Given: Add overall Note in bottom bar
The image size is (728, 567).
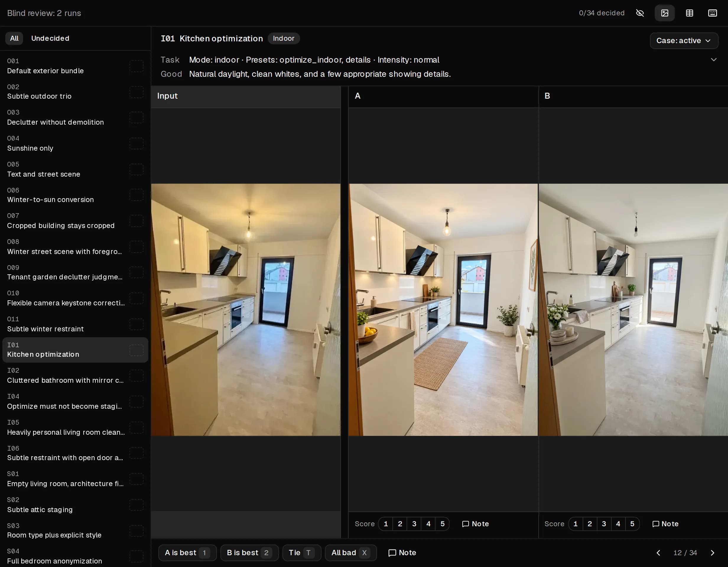Looking at the screenshot, I should (x=402, y=553).
